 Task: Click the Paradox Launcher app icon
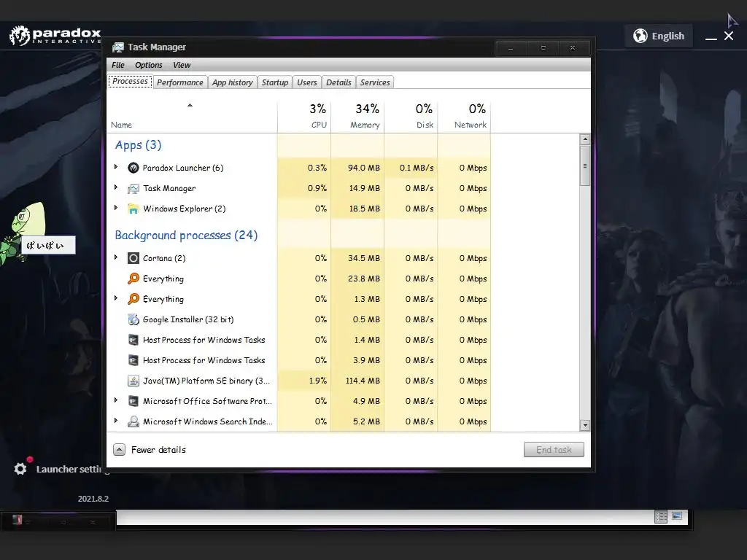[133, 168]
